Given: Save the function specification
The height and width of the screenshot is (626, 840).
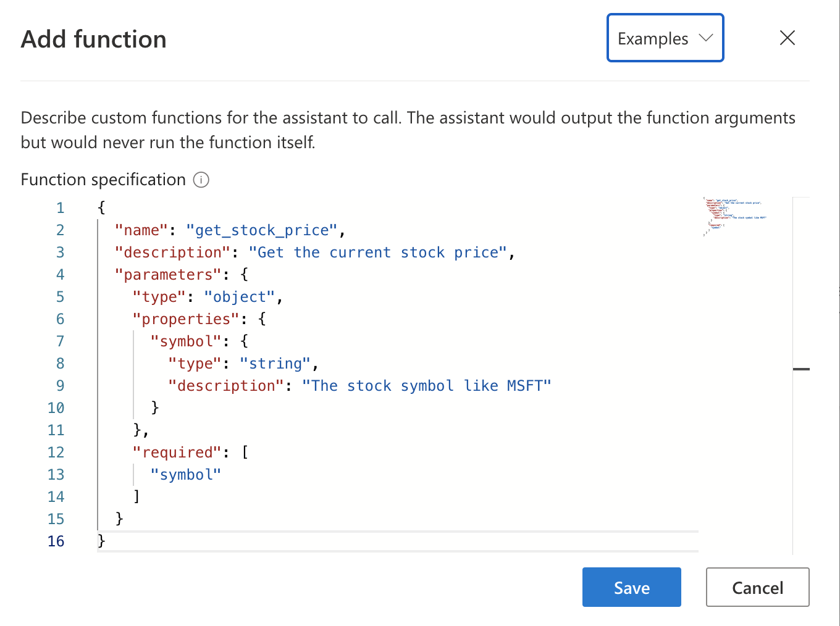Looking at the screenshot, I should pyautogui.click(x=631, y=587).
